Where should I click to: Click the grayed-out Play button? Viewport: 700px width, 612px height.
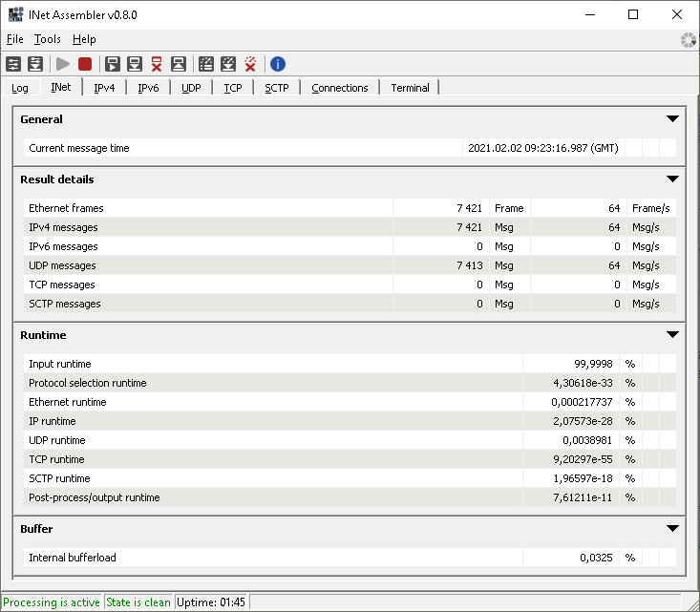click(63, 64)
